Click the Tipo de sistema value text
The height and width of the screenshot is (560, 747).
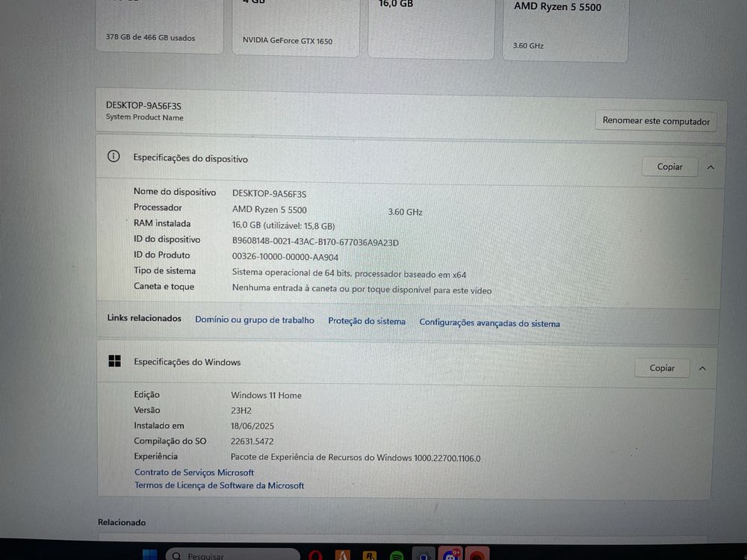349,273
